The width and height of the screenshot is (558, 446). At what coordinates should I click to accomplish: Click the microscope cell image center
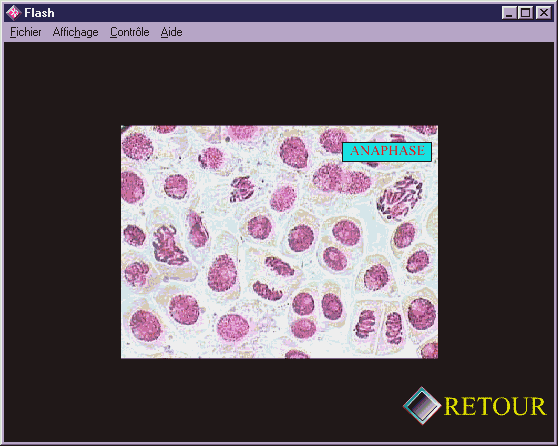tap(279, 242)
